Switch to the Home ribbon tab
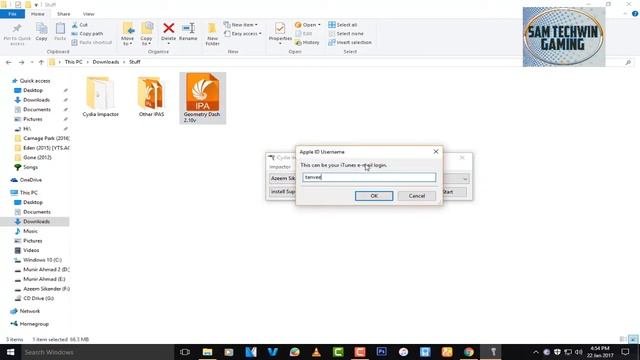Viewport: 640px width, 360px height. pos(38,14)
